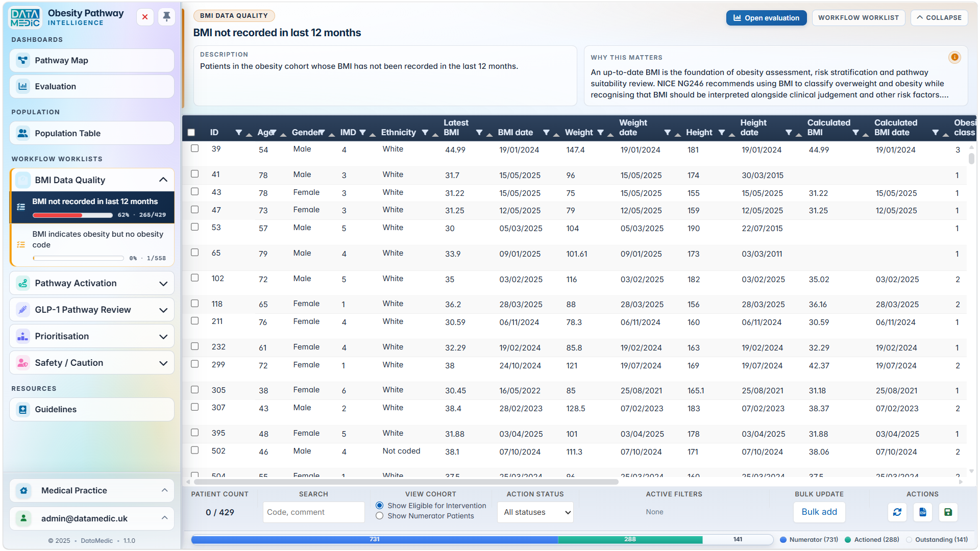The image size is (980, 551).
Task: Click the Open evaluation button
Action: pos(766,18)
